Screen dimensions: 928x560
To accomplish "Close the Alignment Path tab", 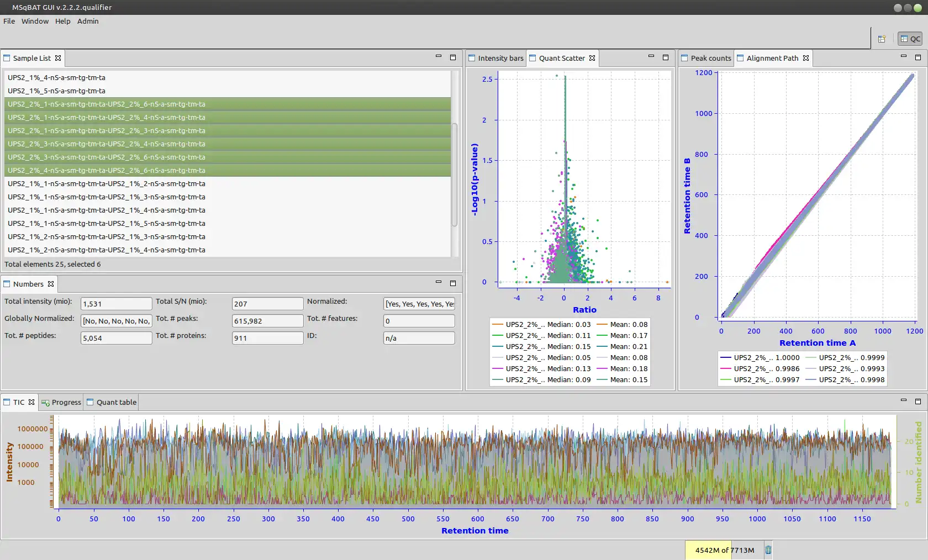I will pos(806,58).
